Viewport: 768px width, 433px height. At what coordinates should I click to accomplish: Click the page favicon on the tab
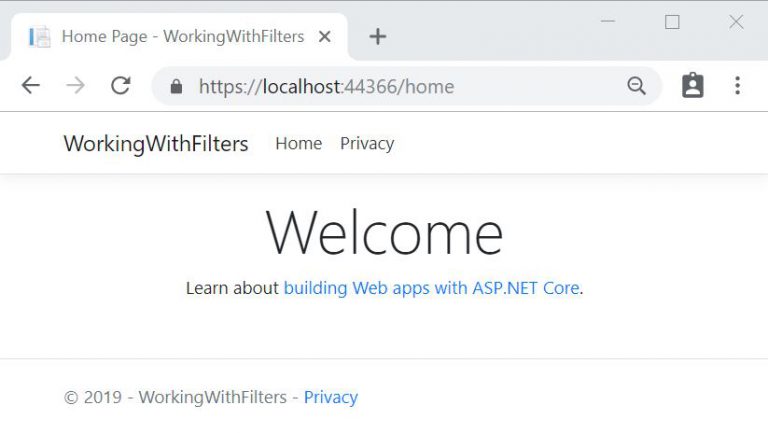tap(40, 37)
